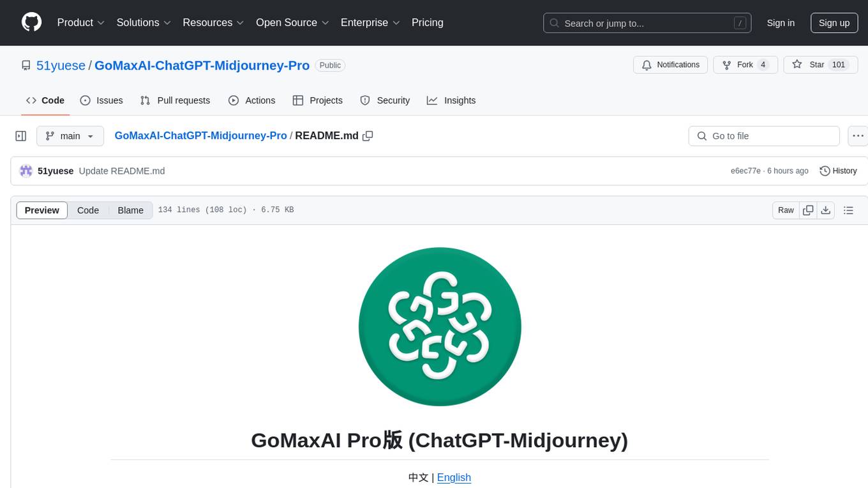Open commit e6ec77e
868x488 pixels.
745,171
